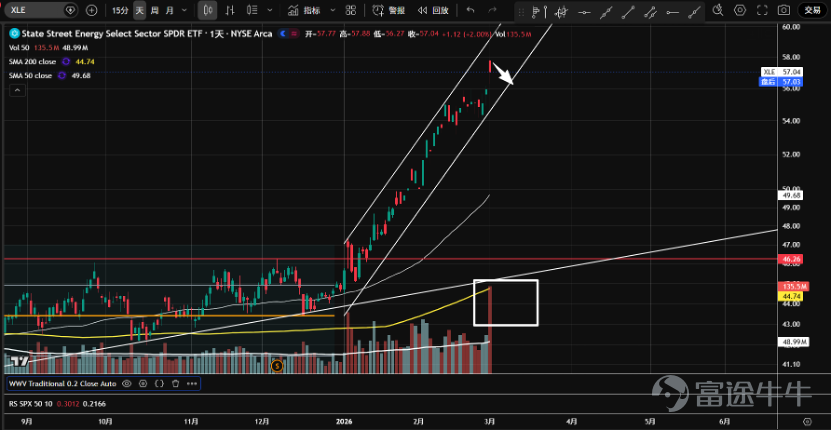Toggle the blue moon session badge

click(x=283, y=33)
